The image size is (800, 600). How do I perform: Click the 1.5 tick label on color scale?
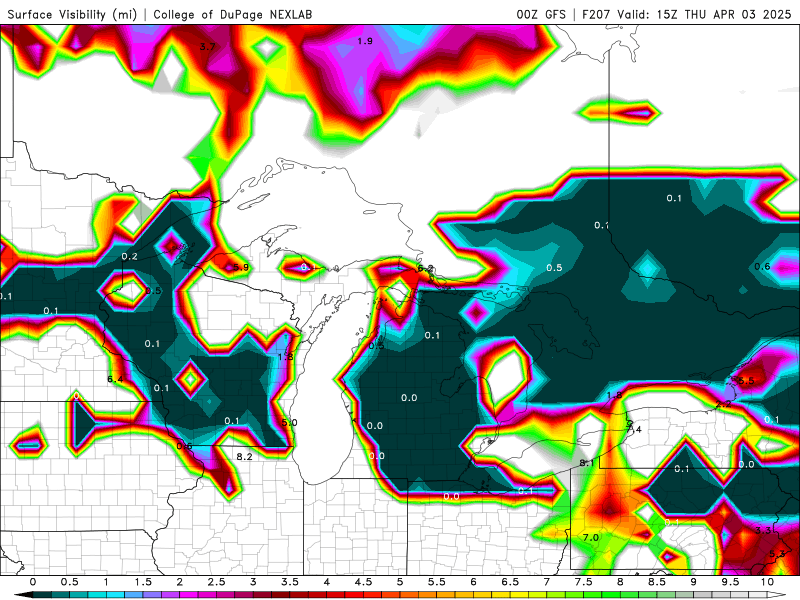coord(143,582)
